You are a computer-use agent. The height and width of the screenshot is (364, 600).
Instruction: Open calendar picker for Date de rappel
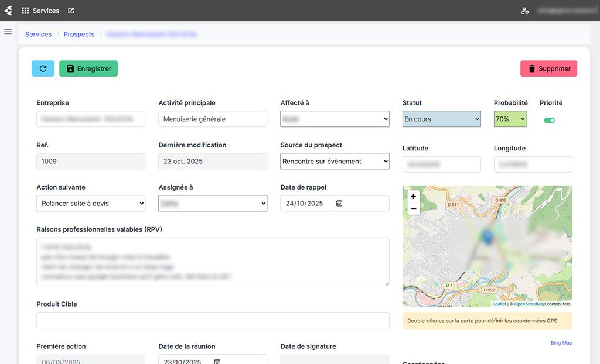[x=339, y=204]
